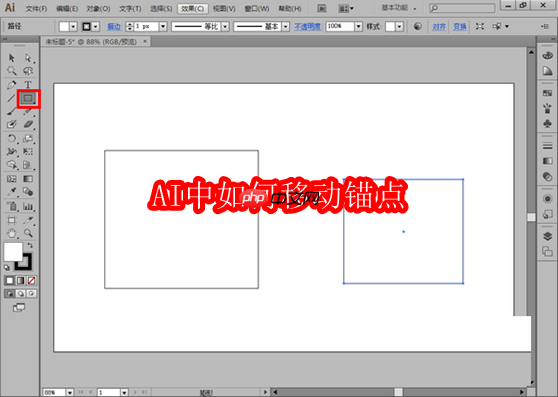Open the fill color dropdown in control bar
The width and height of the screenshot is (558, 397).
(73, 27)
